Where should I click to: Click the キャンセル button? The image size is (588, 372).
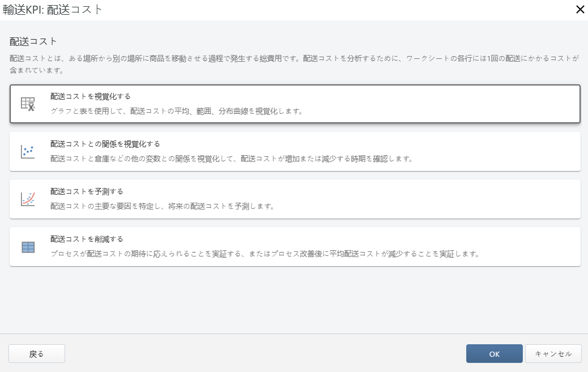(552, 353)
